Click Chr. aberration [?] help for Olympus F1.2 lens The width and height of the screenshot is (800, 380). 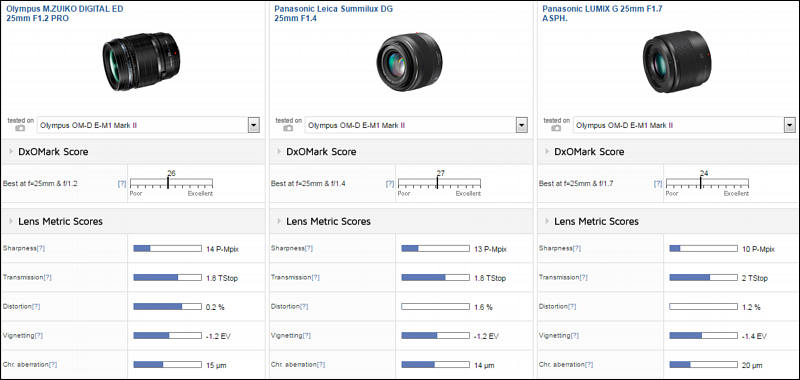53,365
